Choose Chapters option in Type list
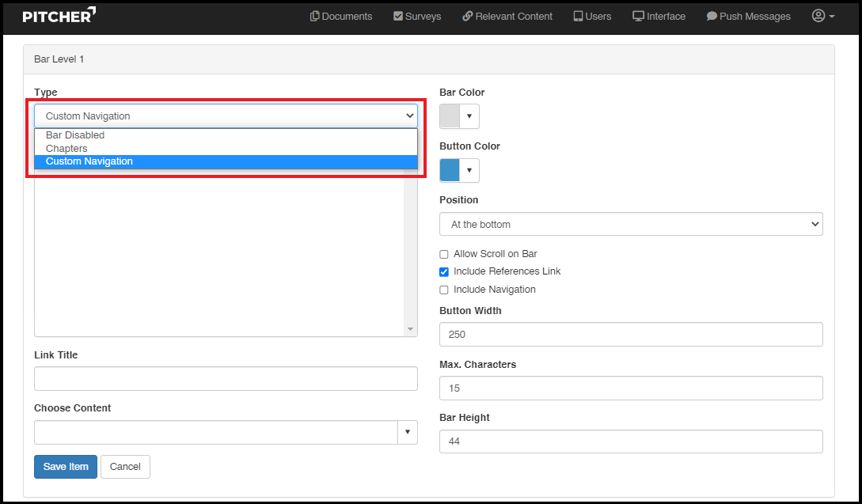Image resolution: width=862 pixels, height=504 pixels. [x=66, y=148]
